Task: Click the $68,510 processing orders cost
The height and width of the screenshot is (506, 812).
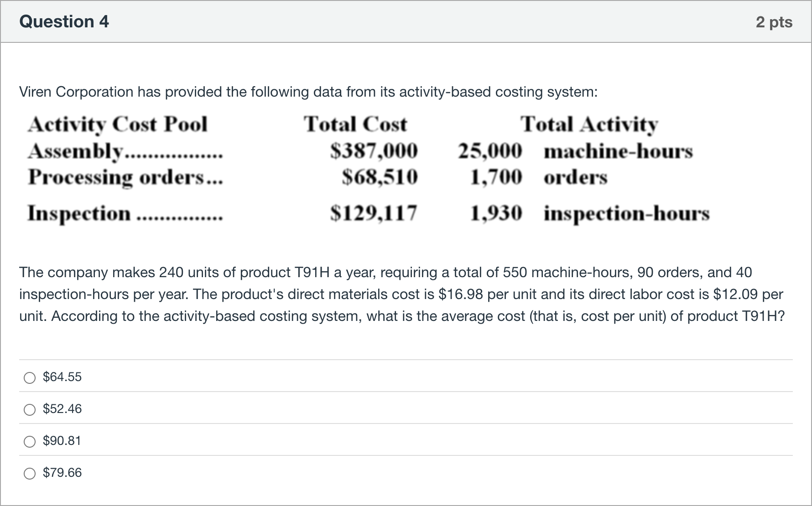Action: point(380,177)
